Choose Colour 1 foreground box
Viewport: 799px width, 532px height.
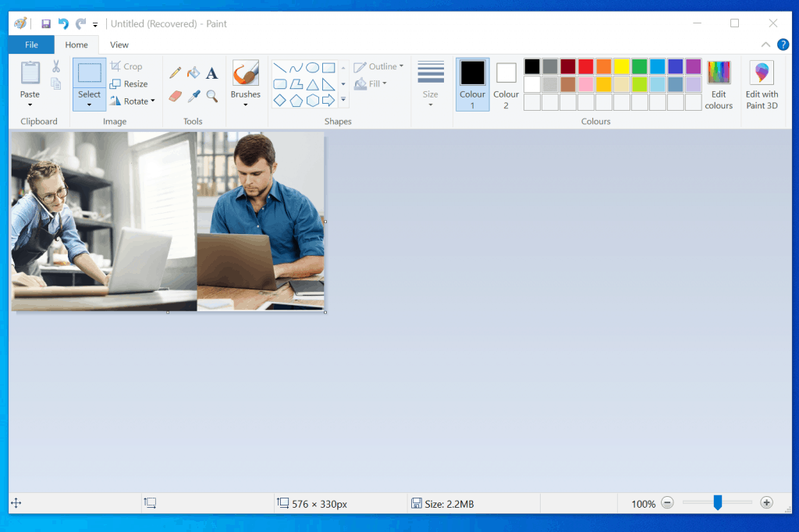(472, 84)
